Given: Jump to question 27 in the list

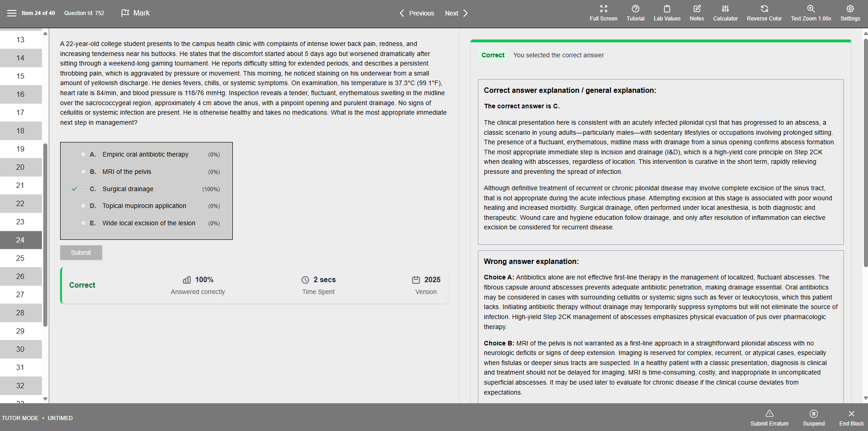Looking at the screenshot, I should tap(21, 294).
